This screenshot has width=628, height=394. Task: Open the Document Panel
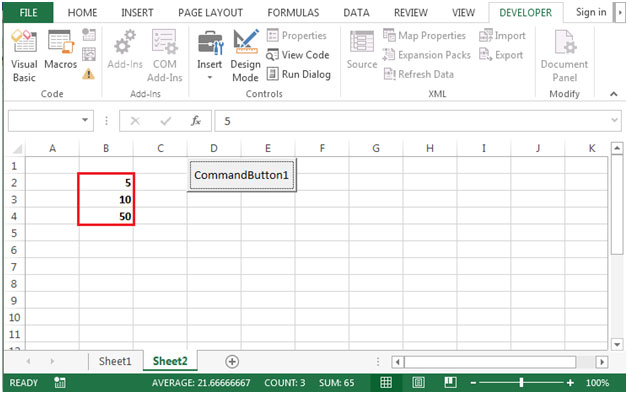(564, 56)
